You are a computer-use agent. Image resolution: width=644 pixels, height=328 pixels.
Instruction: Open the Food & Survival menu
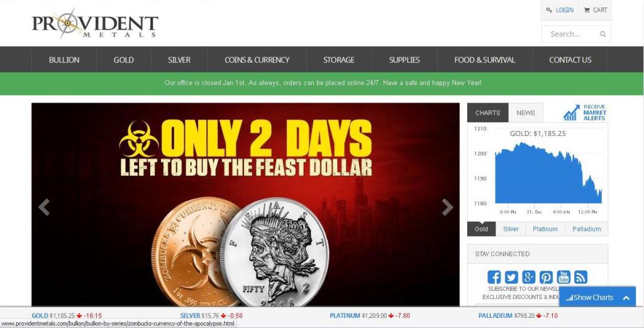(x=485, y=60)
